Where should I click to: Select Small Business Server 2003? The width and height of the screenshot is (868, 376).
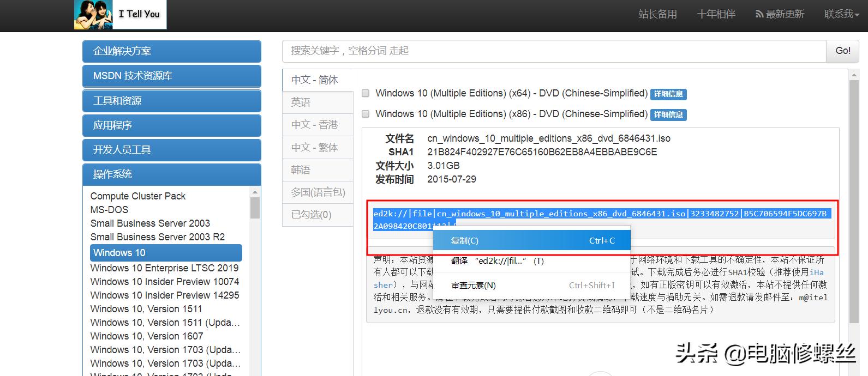point(150,223)
